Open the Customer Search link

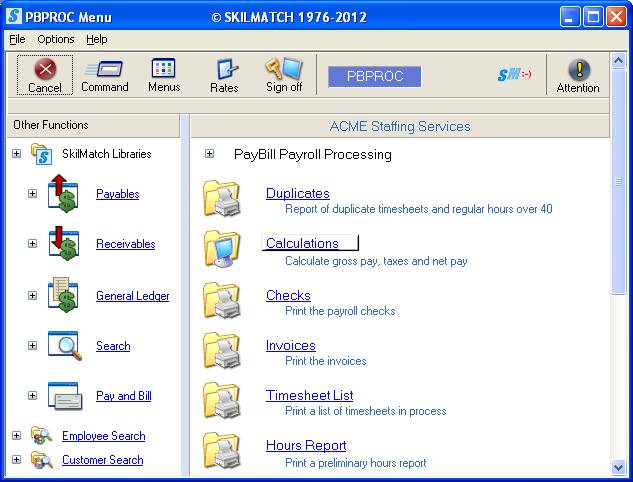point(103,460)
